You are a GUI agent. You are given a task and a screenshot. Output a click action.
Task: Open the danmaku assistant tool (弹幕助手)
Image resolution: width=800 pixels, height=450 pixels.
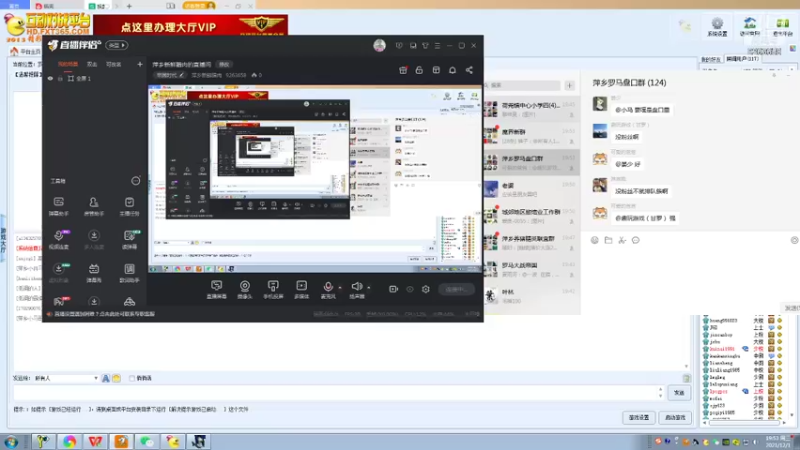59,206
